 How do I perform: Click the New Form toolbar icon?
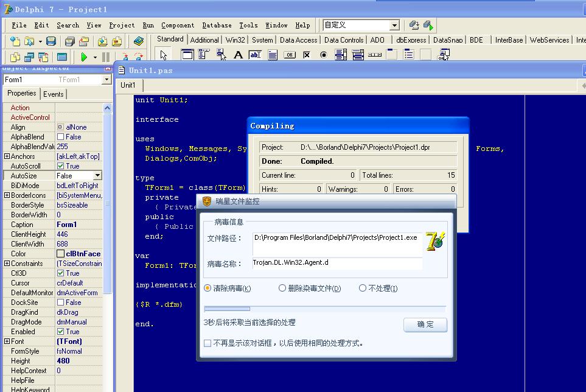(x=61, y=57)
